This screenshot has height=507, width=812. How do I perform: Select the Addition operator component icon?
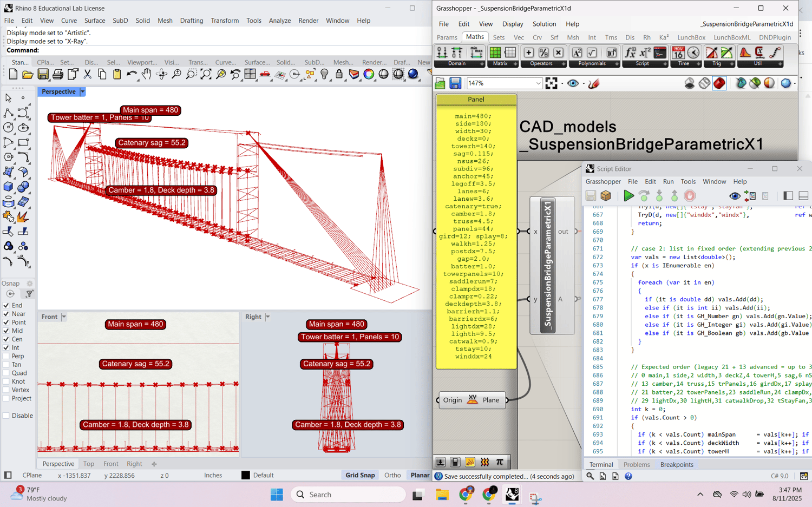pyautogui.click(x=528, y=52)
